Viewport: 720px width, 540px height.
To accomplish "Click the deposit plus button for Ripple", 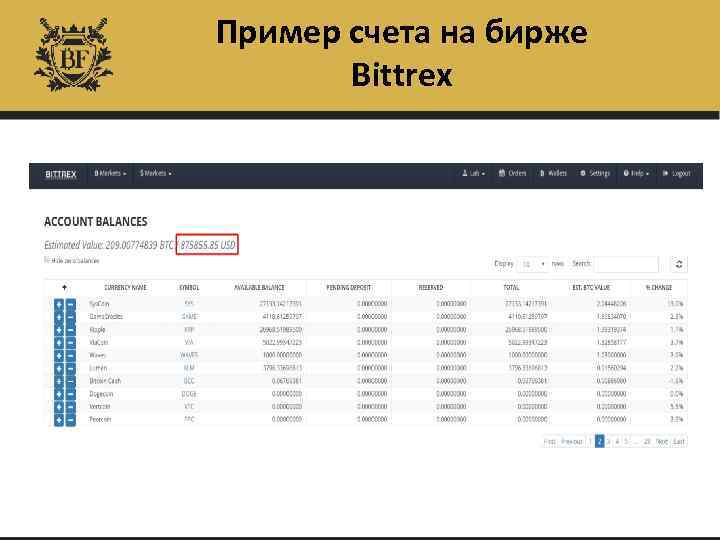I will tap(59, 330).
